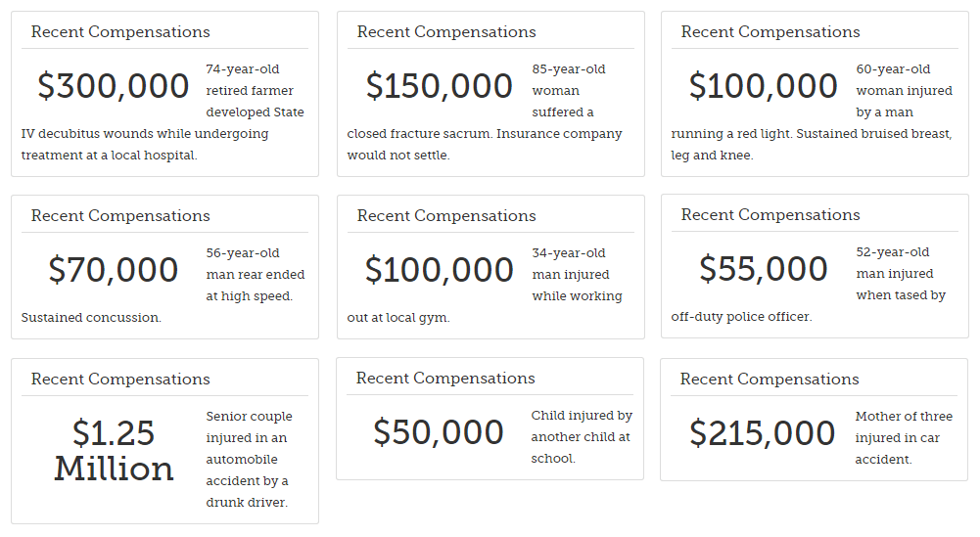Click the $1.25 Million amount

pyautogui.click(x=114, y=450)
